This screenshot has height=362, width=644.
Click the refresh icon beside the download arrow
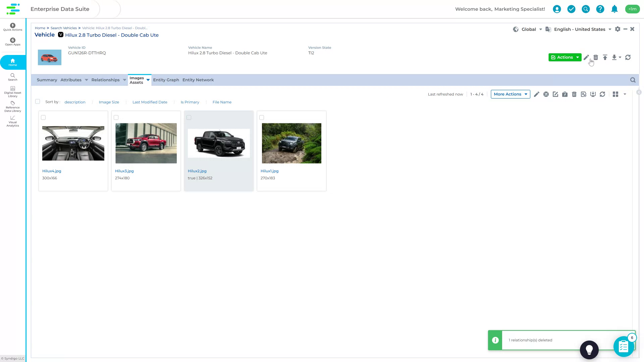click(x=628, y=57)
